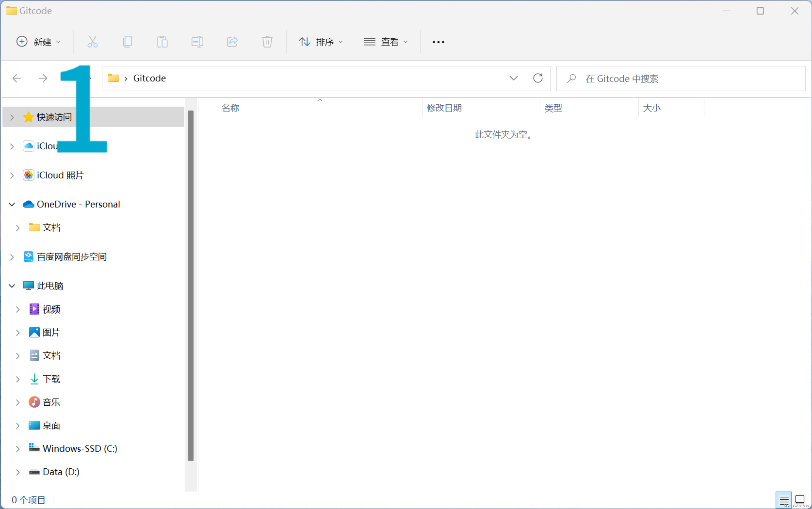Click the Copy icon in toolbar

[x=128, y=42]
